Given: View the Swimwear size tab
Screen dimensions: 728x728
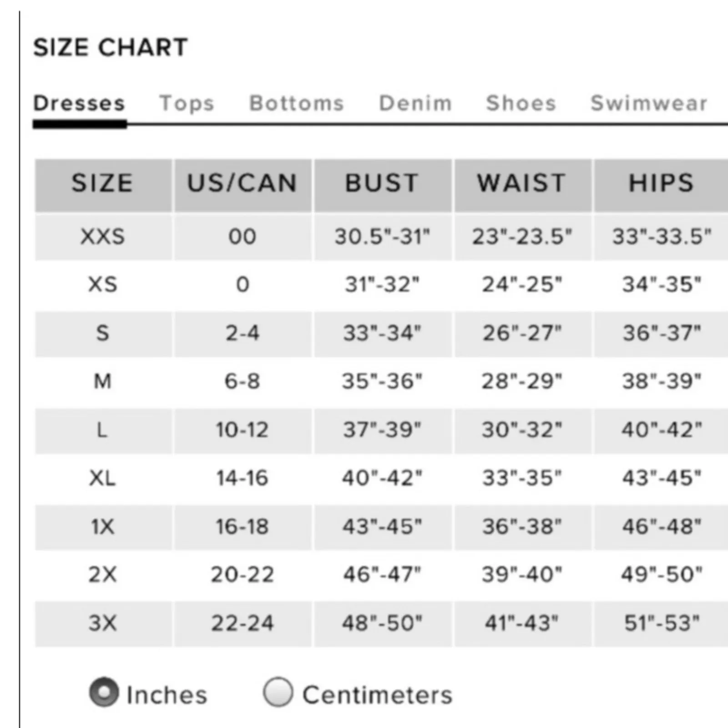Looking at the screenshot, I should [649, 104].
